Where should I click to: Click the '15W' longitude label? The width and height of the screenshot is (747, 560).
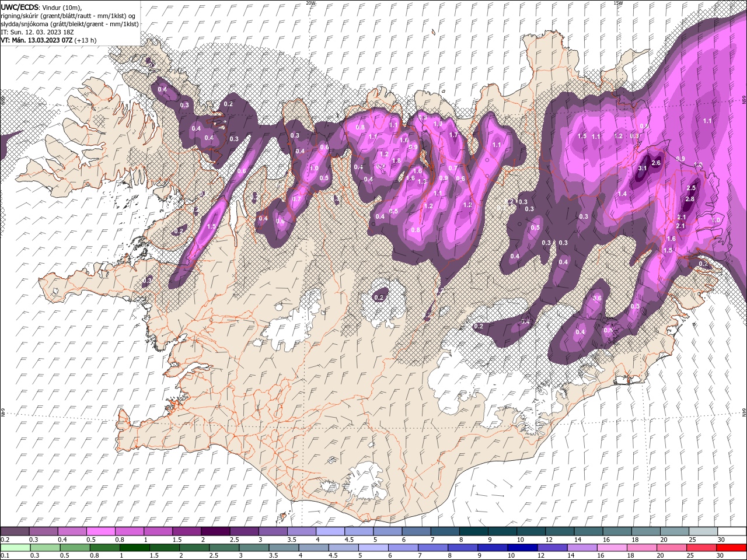coord(618,2)
